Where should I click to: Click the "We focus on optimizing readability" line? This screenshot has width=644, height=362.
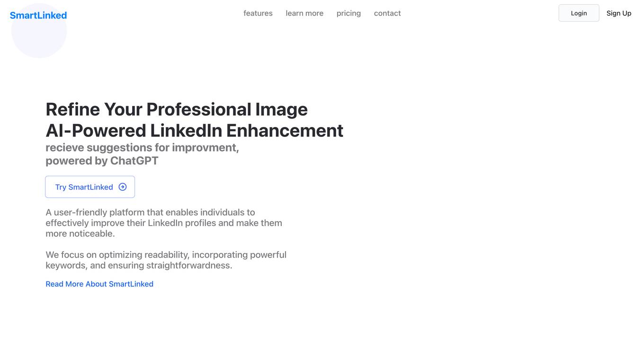pos(166,255)
